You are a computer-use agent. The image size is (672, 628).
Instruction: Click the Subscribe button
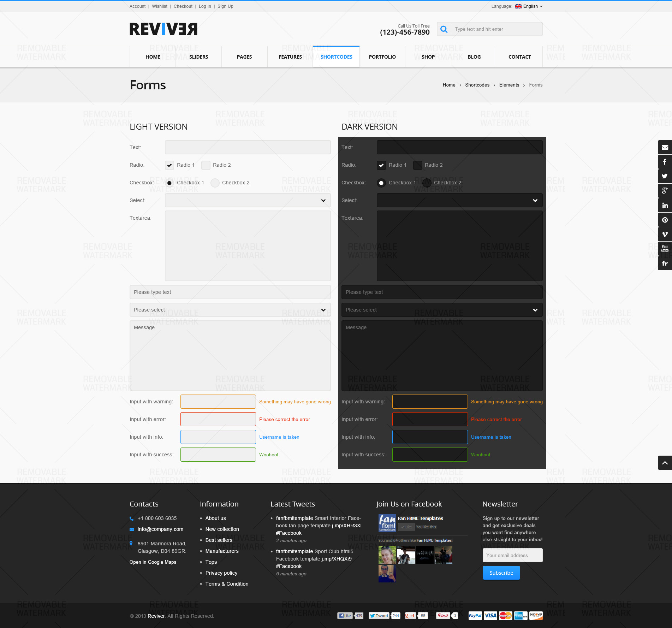[501, 573]
